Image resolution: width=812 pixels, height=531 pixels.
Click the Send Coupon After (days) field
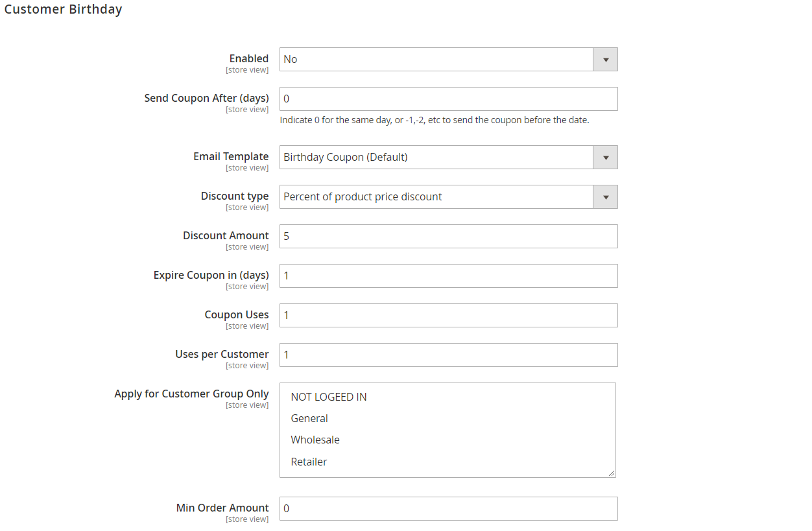[448, 99]
